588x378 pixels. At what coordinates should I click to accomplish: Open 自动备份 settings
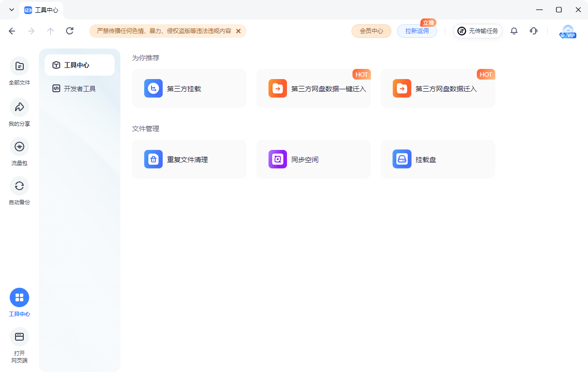[x=19, y=190]
